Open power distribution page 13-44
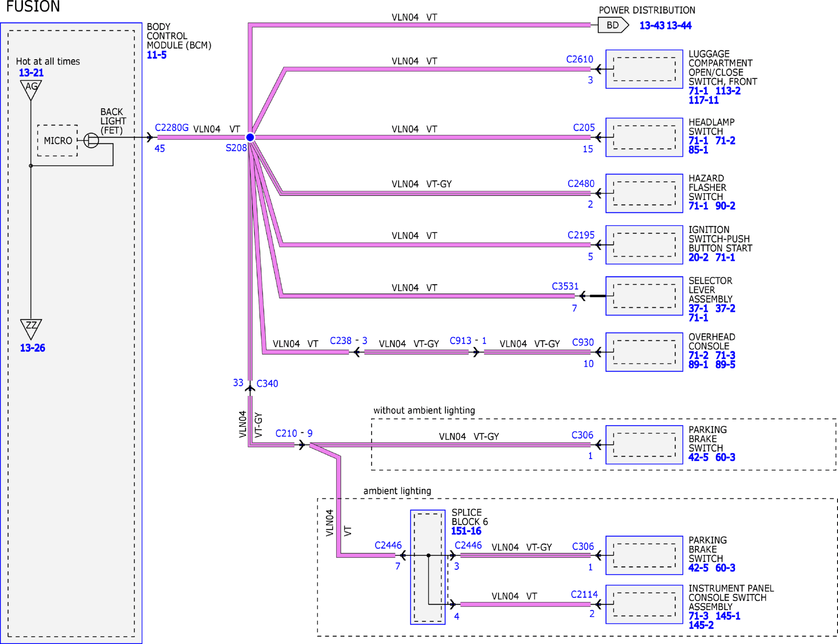The image size is (838, 644). [679, 26]
